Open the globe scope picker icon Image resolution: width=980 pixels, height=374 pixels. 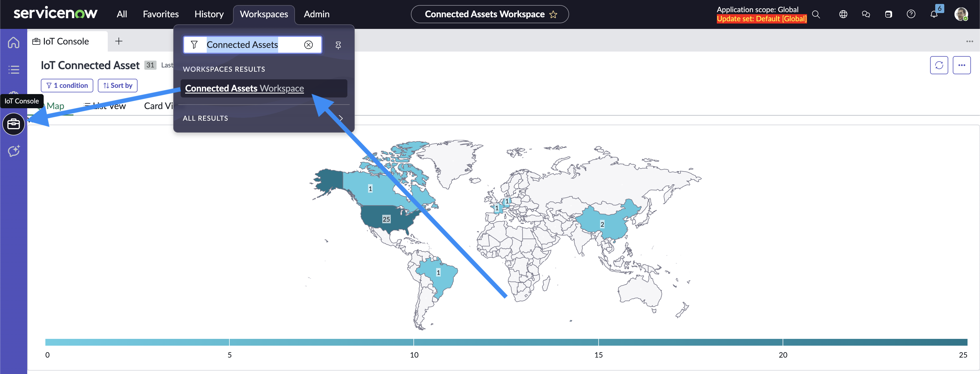[843, 14]
